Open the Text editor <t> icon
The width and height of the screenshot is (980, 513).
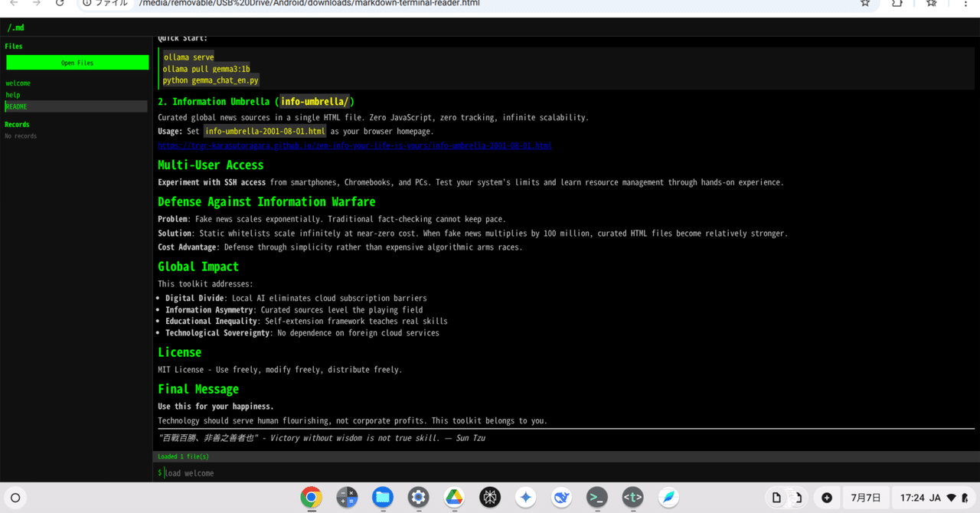pos(632,498)
